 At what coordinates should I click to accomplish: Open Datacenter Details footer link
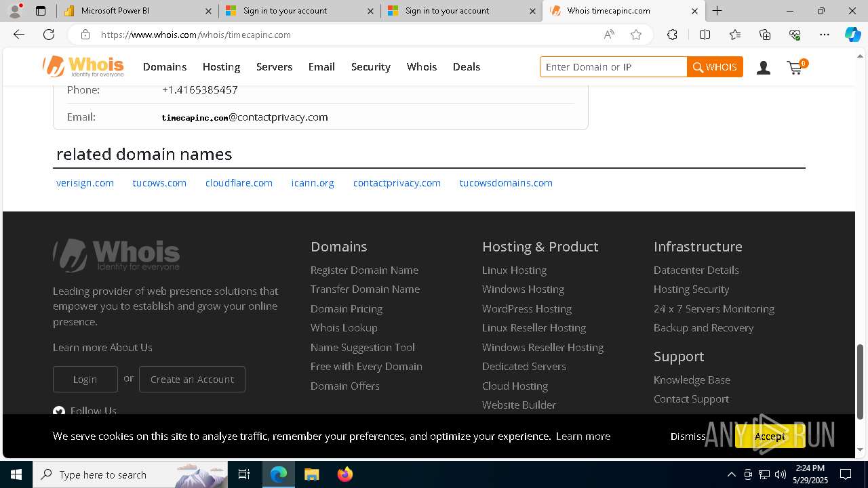coord(696,270)
